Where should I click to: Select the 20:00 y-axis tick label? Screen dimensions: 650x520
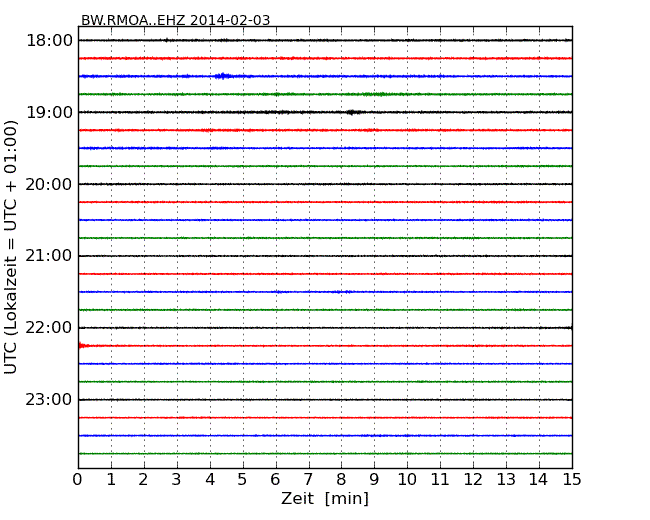[48, 184]
